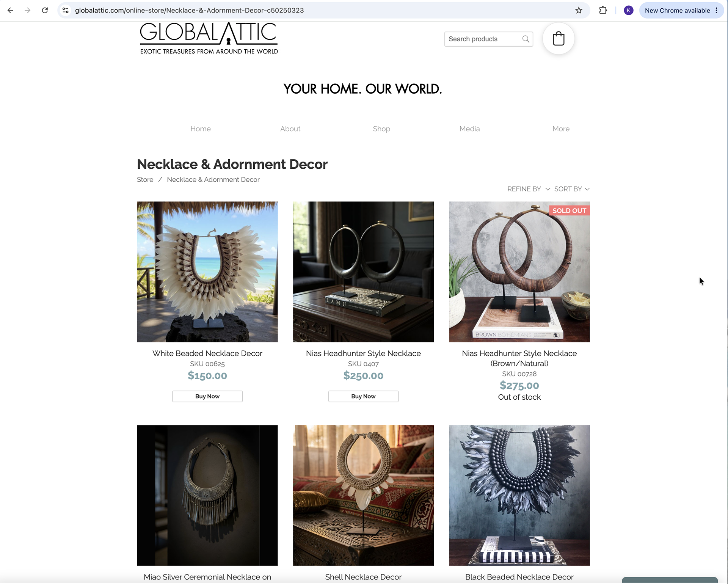Go back using browser back arrow
Viewport: 728px width, 584px height.
pyautogui.click(x=10, y=10)
